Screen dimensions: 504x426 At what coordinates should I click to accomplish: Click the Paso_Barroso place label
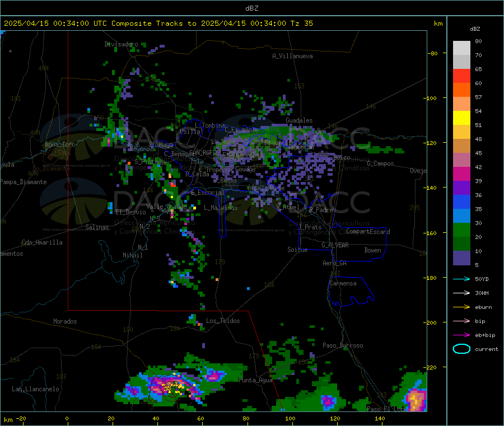pos(343,345)
